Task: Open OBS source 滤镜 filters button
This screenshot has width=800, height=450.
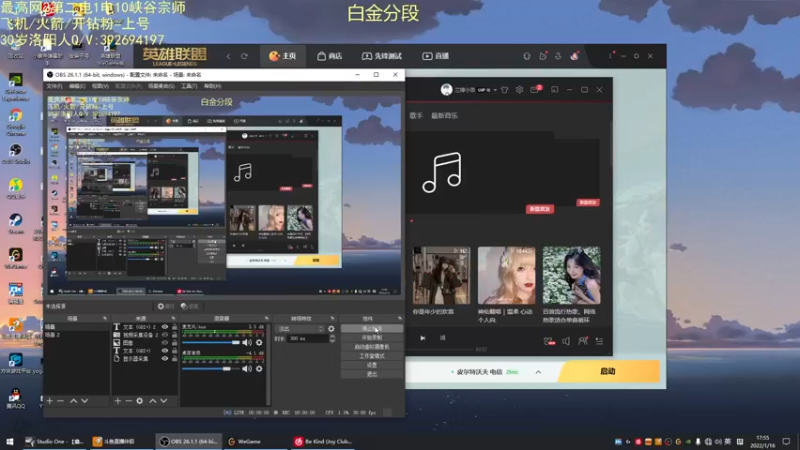Action: 190,306
